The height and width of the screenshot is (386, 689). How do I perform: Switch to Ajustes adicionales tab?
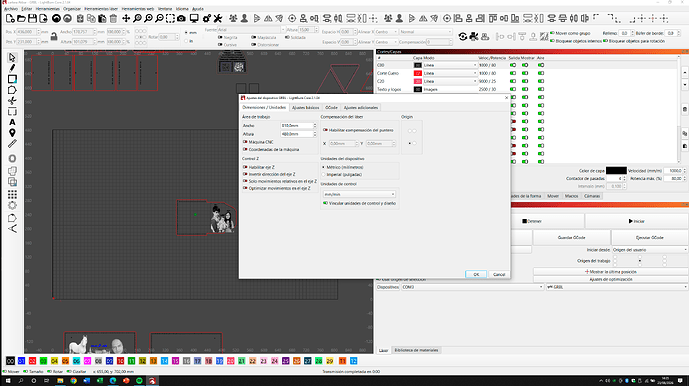click(x=360, y=108)
